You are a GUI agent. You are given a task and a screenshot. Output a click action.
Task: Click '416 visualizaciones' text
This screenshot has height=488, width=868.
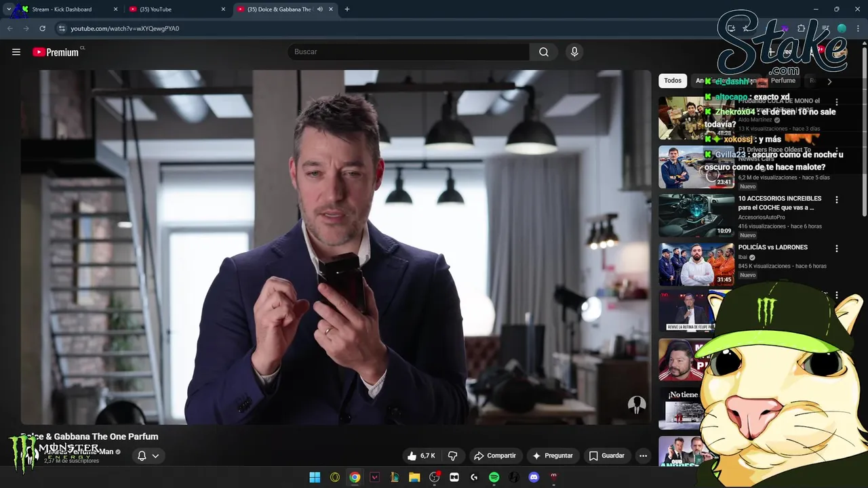762,226
